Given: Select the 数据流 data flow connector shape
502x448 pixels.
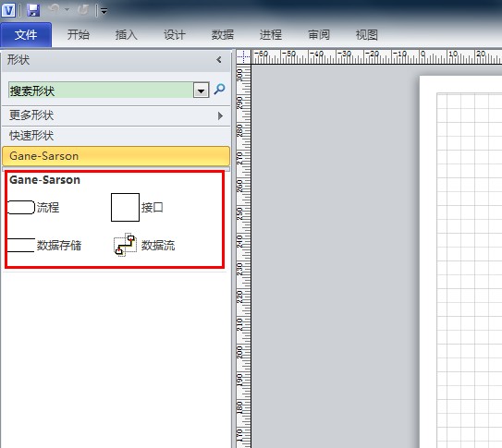Looking at the screenshot, I should 144,246.
